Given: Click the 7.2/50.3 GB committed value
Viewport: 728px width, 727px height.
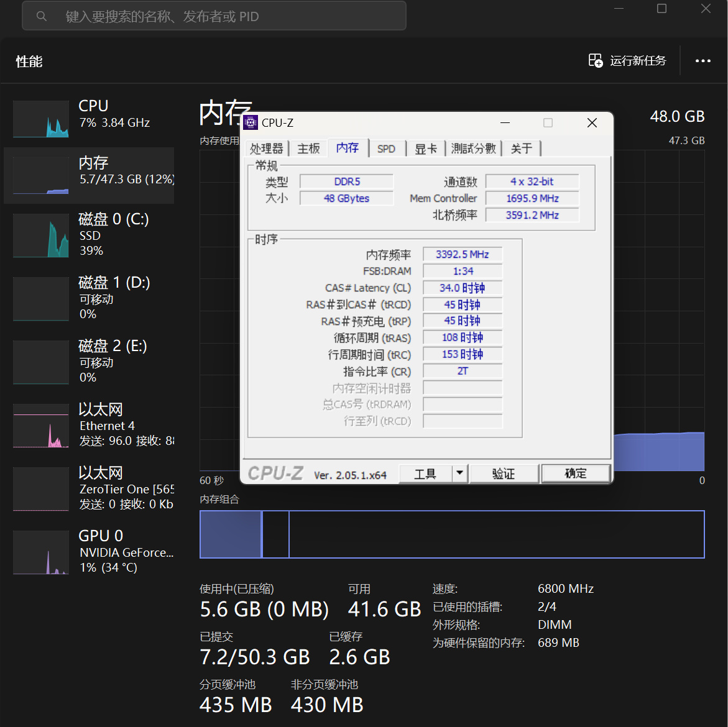Looking at the screenshot, I should coord(255,657).
